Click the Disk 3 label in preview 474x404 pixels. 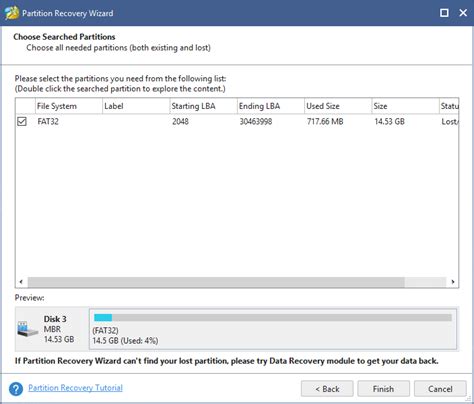[55, 319]
